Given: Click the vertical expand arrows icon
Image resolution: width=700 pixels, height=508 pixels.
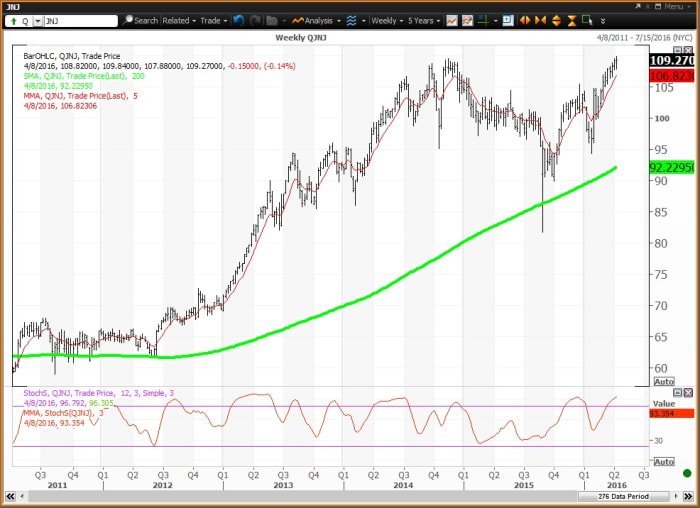Looking at the screenshot, I should coord(557,20).
